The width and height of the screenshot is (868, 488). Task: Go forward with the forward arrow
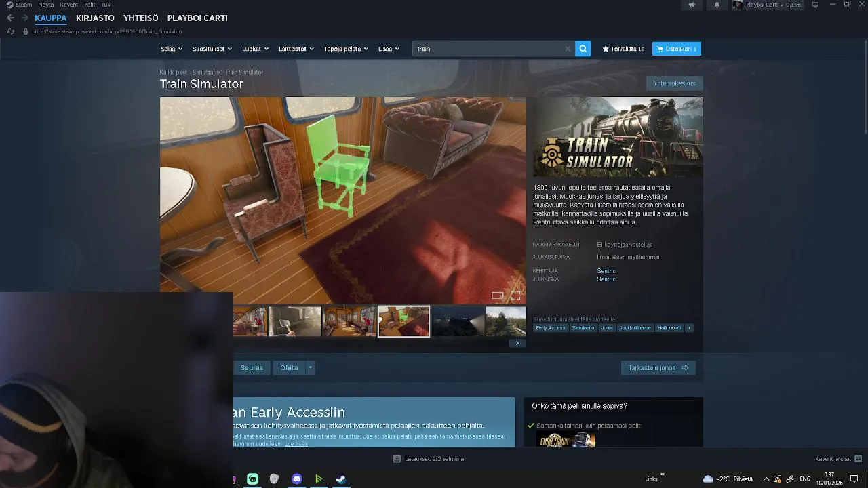tap(24, 18)
